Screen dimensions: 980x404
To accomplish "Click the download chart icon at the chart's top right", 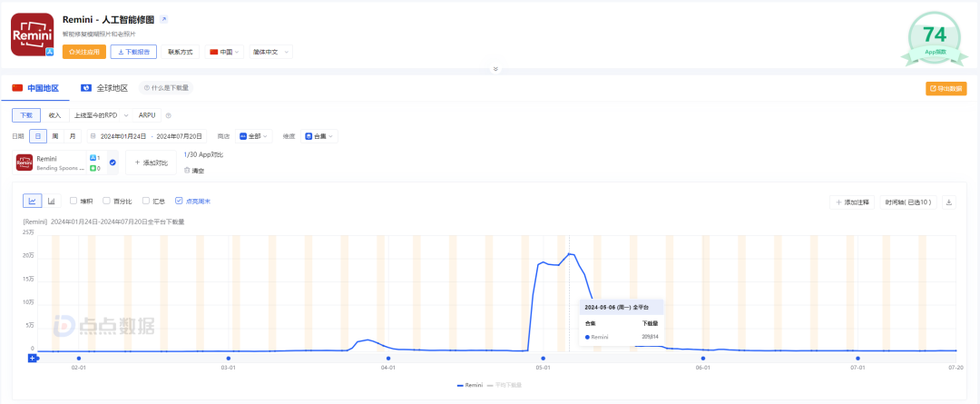I will tap(949, 202).
